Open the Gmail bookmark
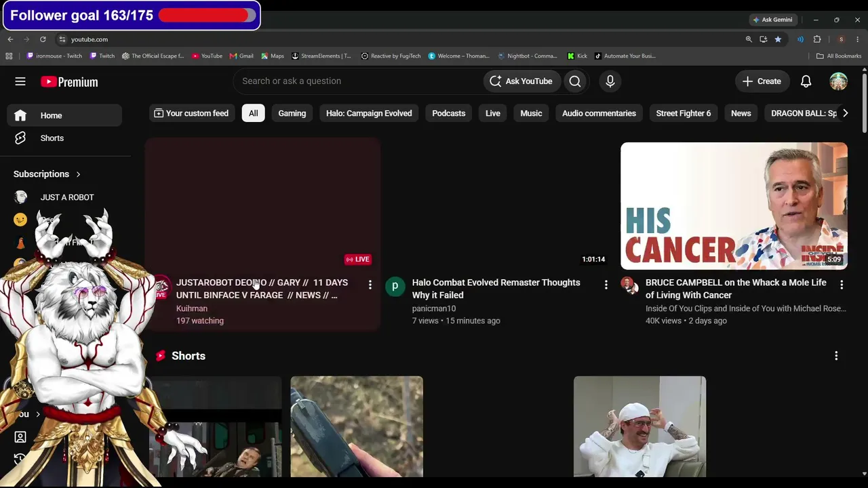Viewport: 868px width, 488px height. 241,56
